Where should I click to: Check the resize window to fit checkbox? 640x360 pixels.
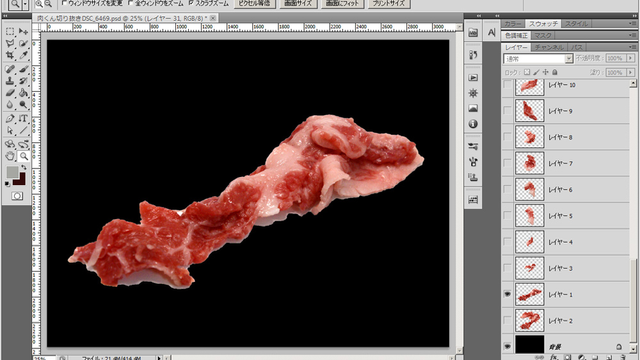[64, 3]
